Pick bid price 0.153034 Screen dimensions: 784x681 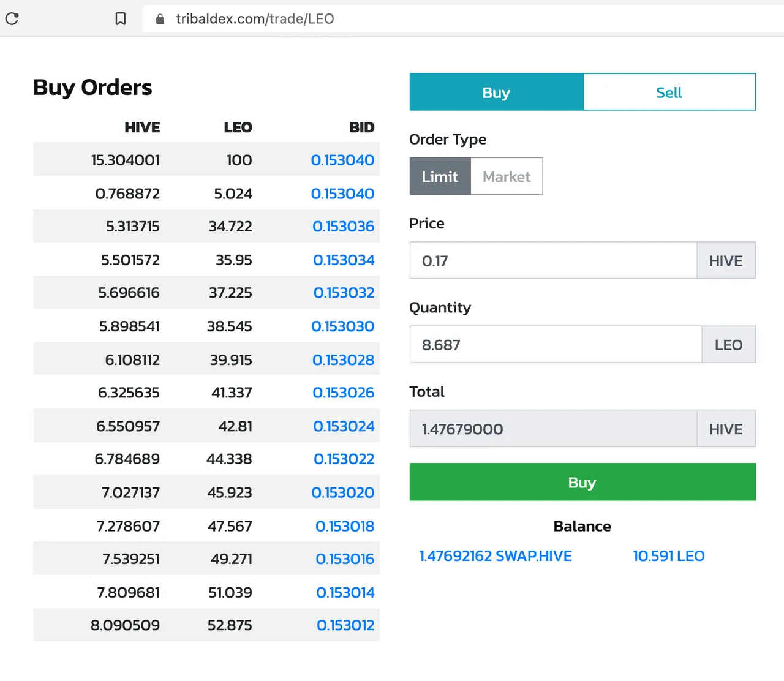(344, 260)
